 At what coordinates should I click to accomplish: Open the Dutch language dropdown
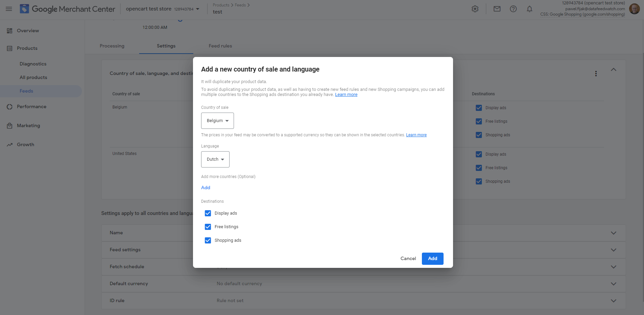point(215,159)
